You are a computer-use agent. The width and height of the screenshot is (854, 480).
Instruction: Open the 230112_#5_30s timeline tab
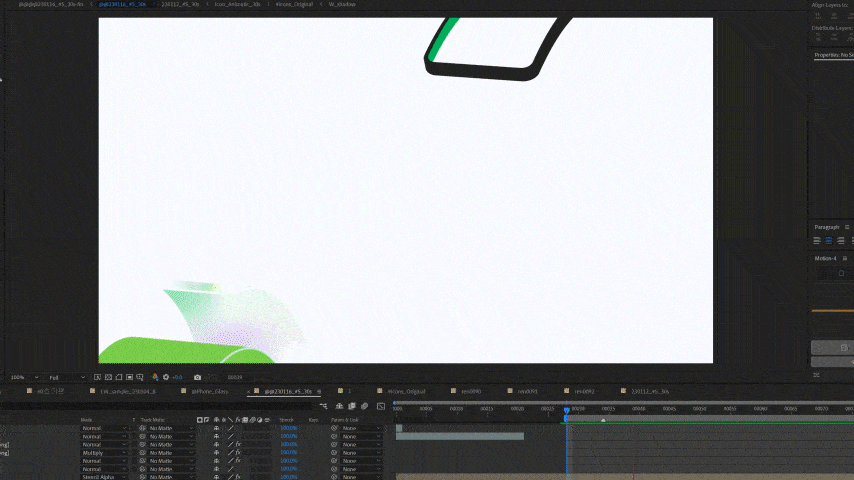pos(650,391)
